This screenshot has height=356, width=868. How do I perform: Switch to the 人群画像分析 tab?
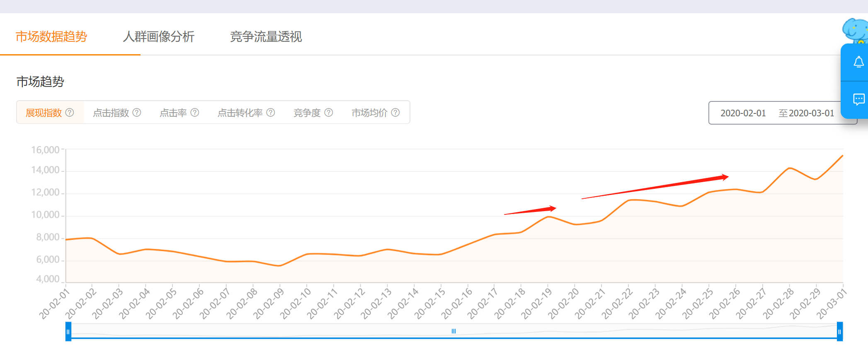(x=159, y=37)
